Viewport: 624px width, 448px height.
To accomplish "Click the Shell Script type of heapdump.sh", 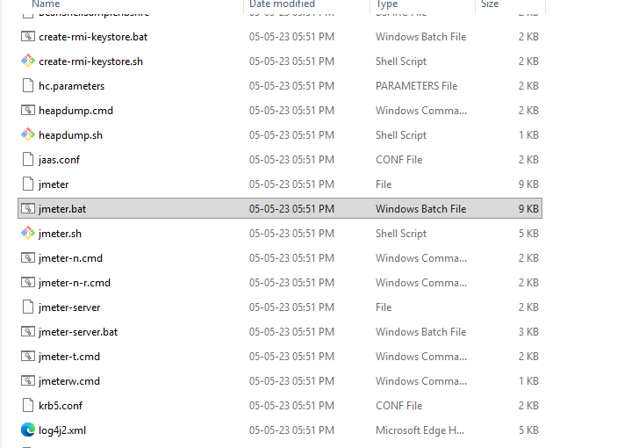I will pos(401,135).
